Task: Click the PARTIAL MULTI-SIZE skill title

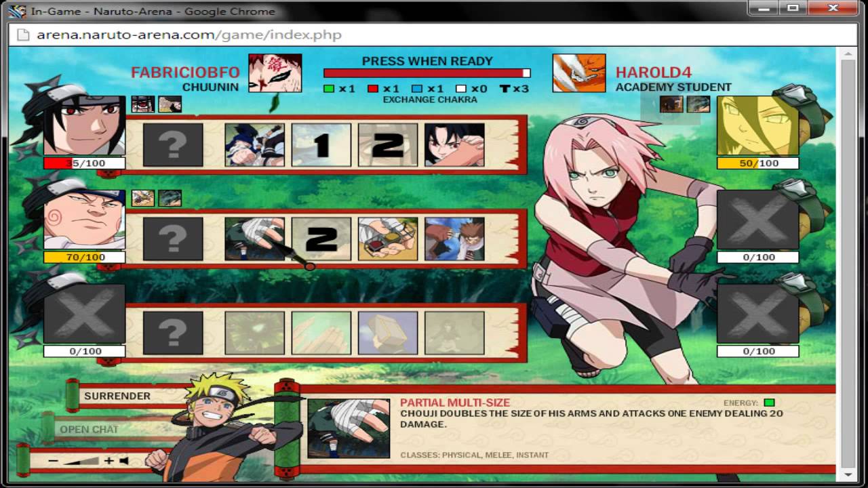Action: (455, 403)
